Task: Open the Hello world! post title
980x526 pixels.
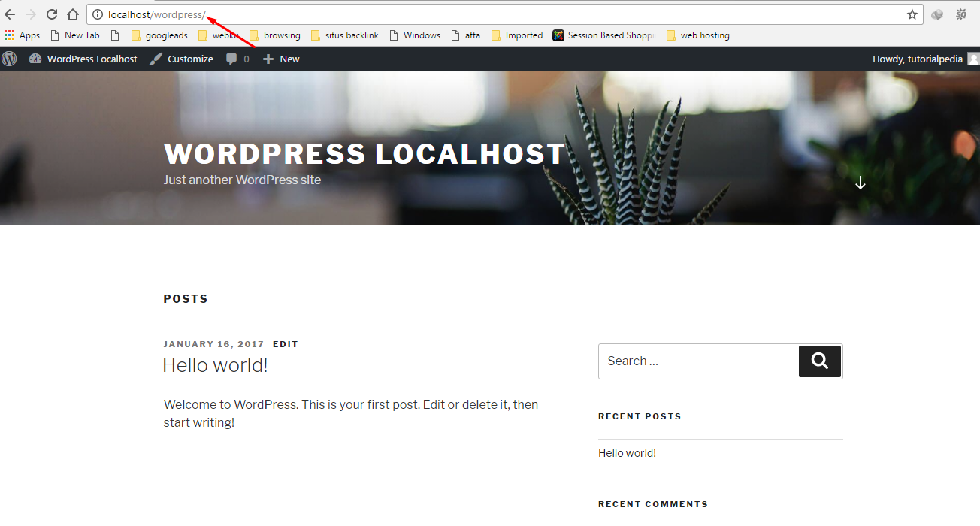Action: (215, 365)
